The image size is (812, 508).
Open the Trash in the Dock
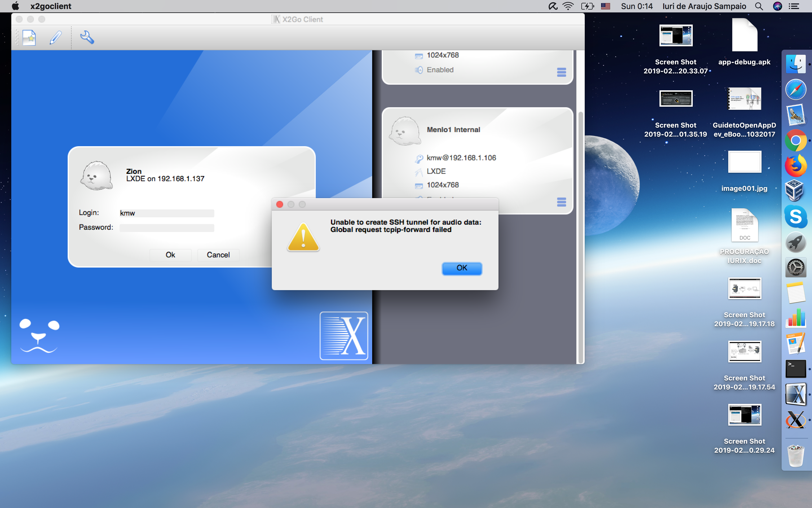click(796, 456)
